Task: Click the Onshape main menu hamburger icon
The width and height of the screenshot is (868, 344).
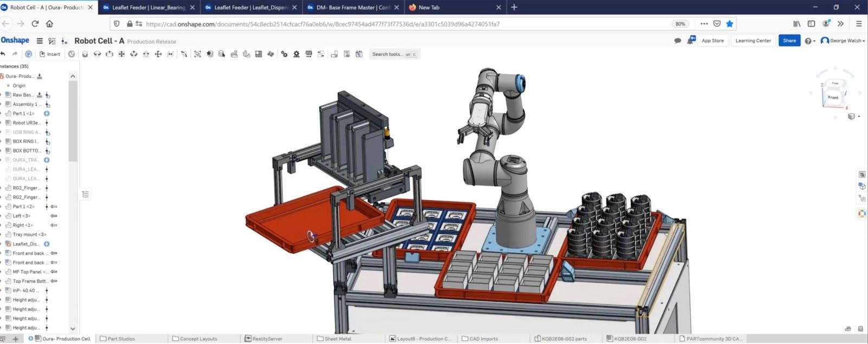Action: [x=40, y=41]
